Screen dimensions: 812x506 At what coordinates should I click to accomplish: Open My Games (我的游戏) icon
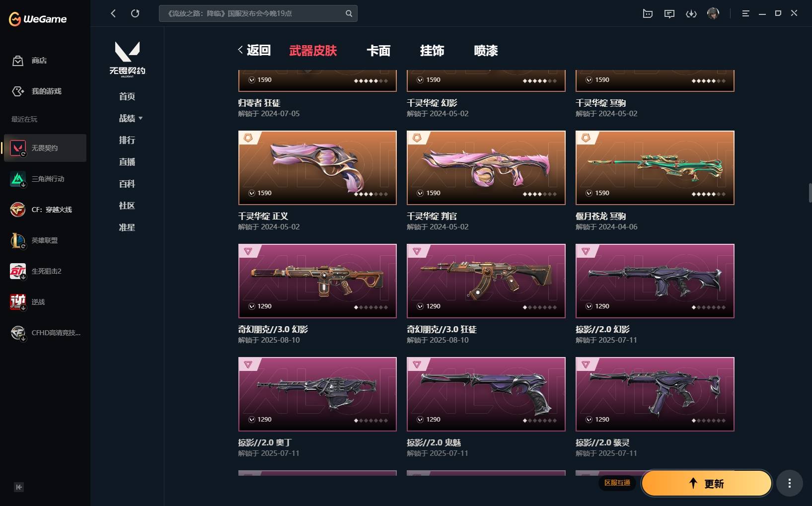point(18,91)
